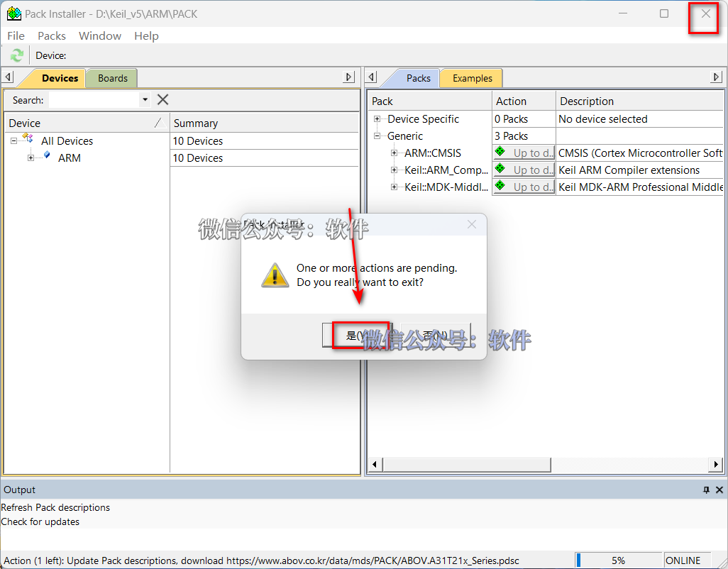Click the green status icon for Keil::MDK-Middleware
This screenshot has width=728, height=569.
[500, 185]
